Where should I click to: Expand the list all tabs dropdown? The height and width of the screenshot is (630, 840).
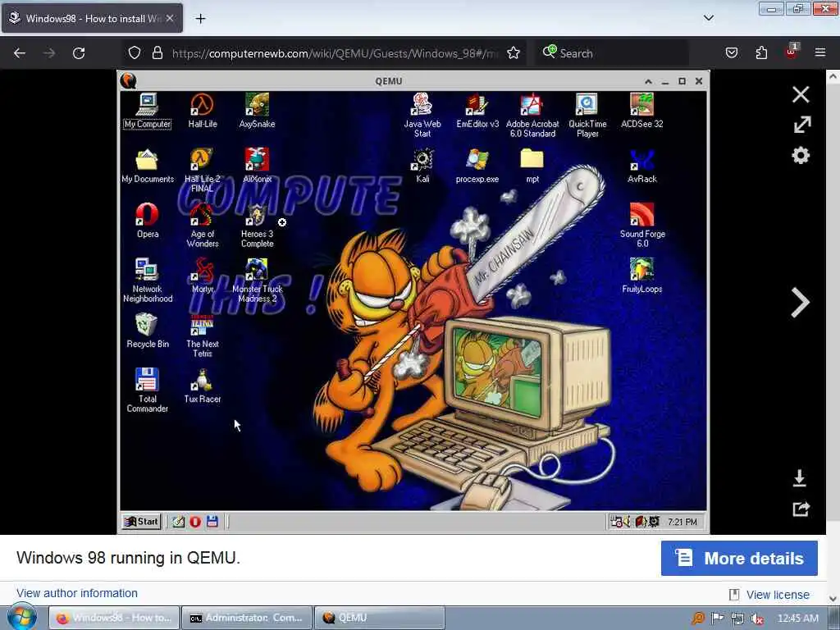708,18
